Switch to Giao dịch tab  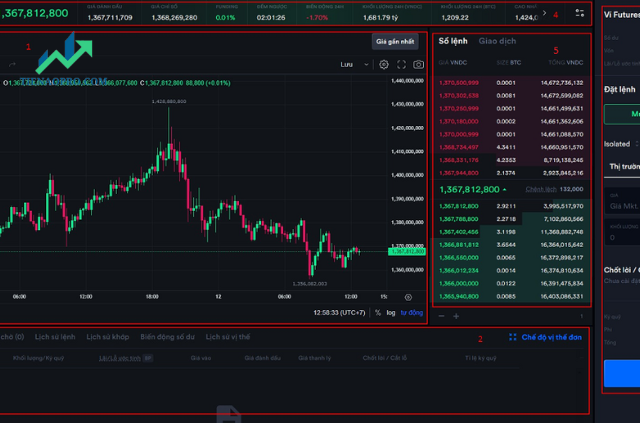(x=497, y=41)
